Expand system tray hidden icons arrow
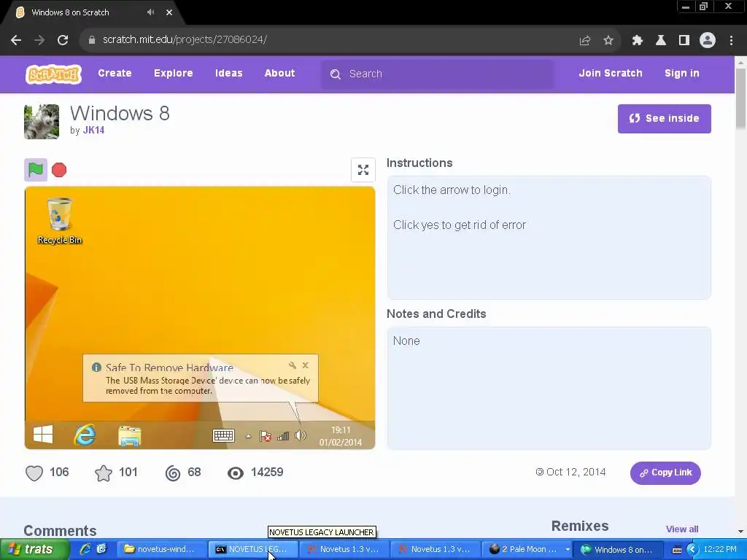 tap(692, 550)
